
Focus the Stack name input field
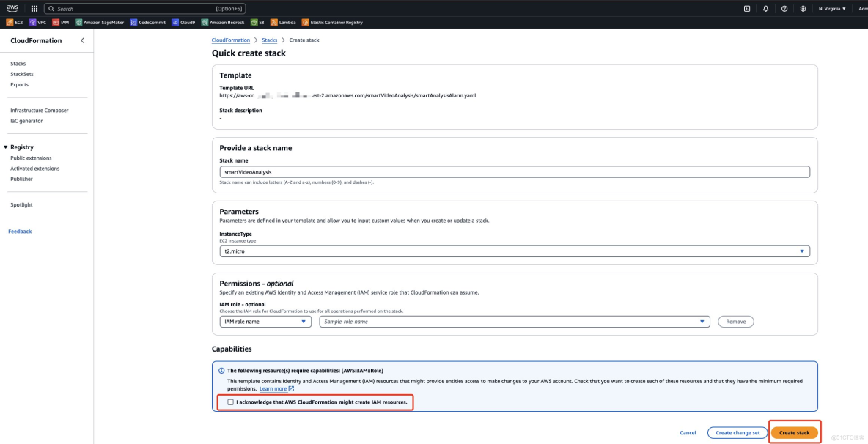pos(515,172)
